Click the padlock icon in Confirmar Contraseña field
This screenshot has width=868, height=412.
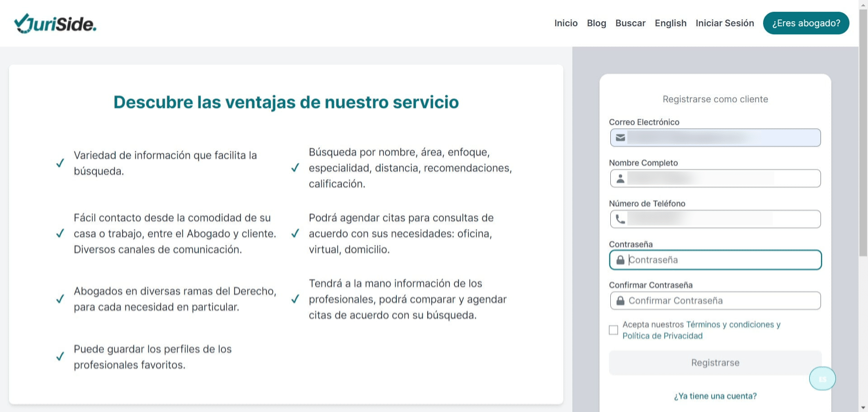621,300
